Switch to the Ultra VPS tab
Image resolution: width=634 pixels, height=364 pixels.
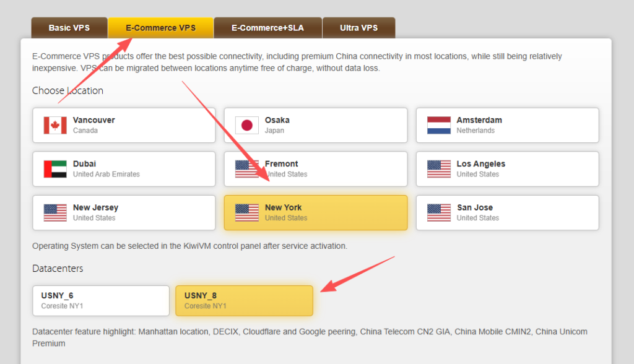358,28
